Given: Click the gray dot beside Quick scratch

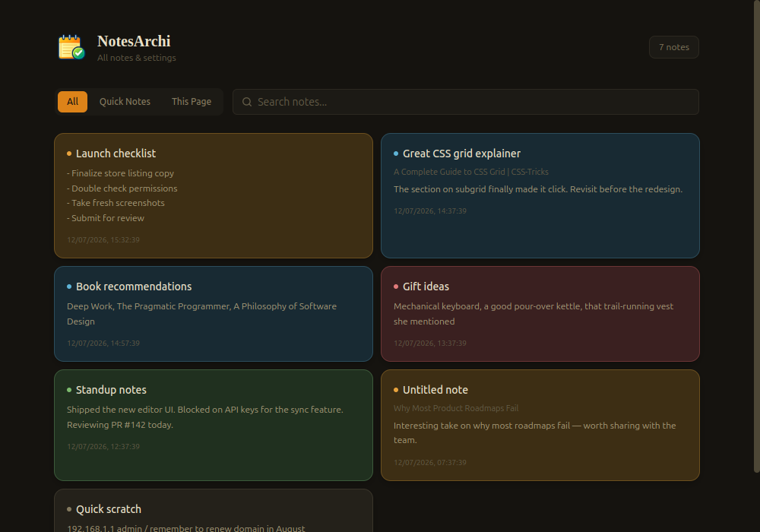Looking at the screenshot, I should click(x=69, y=509).
